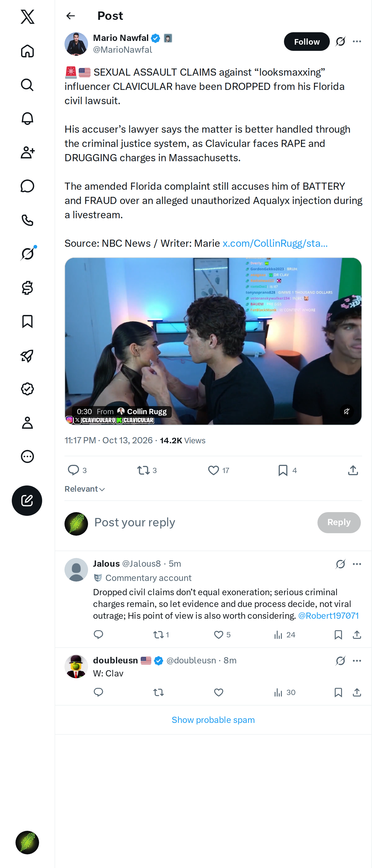Play the Collin Rugg video thumbnail
372x868 pixels.
tap(213, 341)
